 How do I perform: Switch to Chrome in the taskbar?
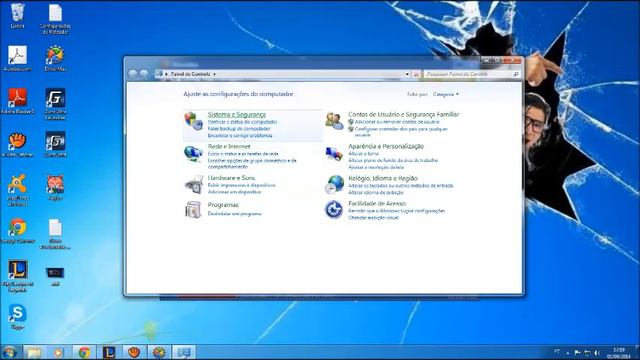tap(84, 352)
